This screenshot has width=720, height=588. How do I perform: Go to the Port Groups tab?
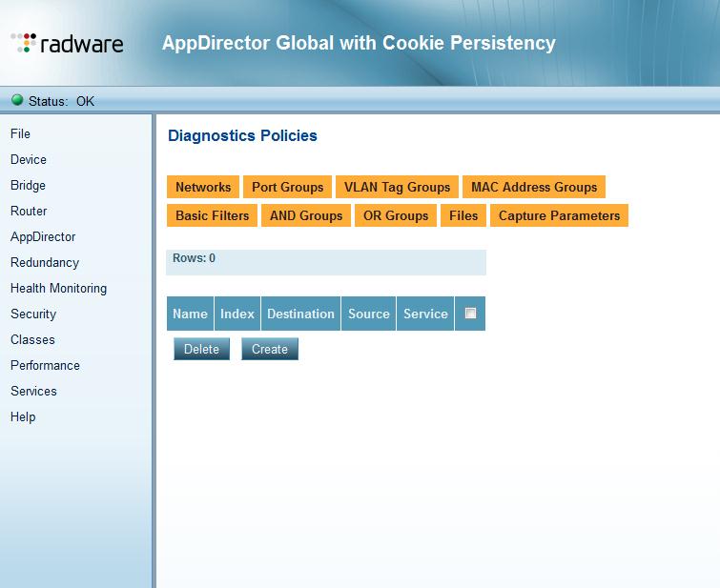pyautogui.click(x=287, y=187)
